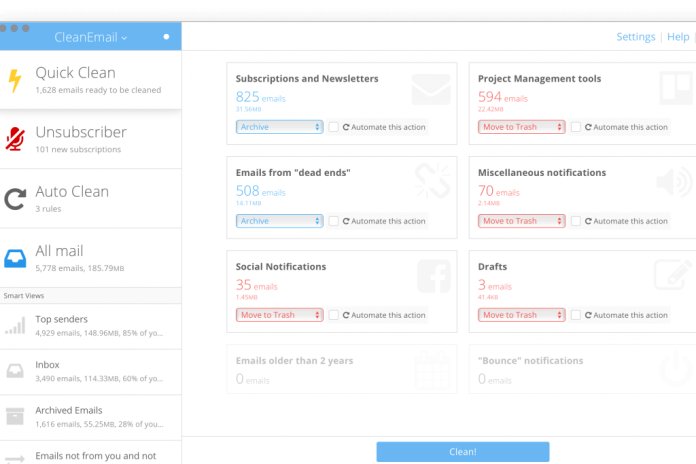
Task: Click the Top senders bar chart icon
Action: [15, 325]
